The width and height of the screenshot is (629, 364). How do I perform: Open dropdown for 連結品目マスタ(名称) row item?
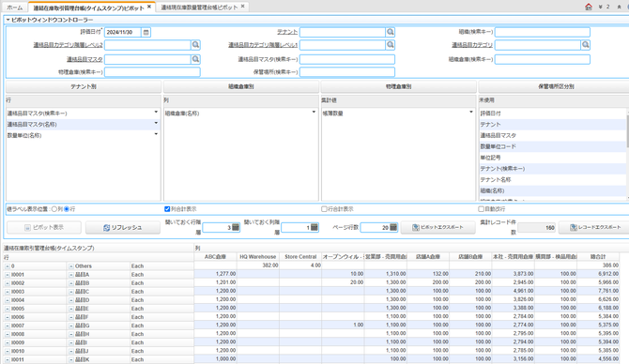(156, 123)
